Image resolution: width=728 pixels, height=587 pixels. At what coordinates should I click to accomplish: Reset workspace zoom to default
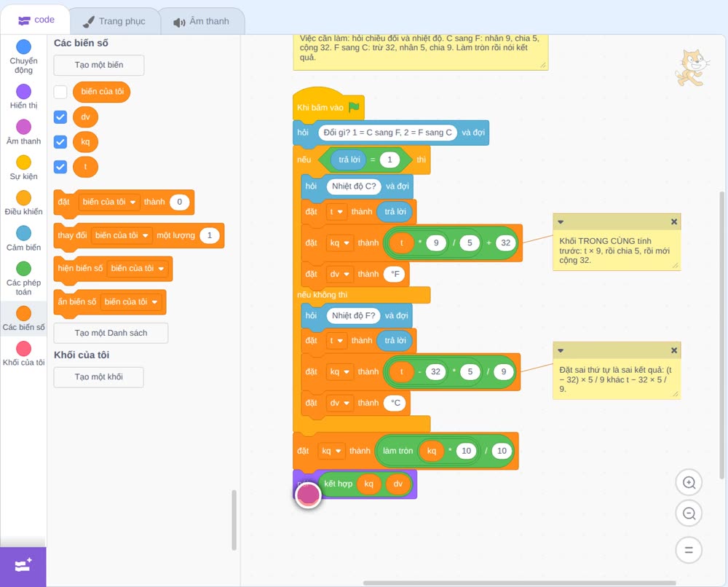click(689, 551)
